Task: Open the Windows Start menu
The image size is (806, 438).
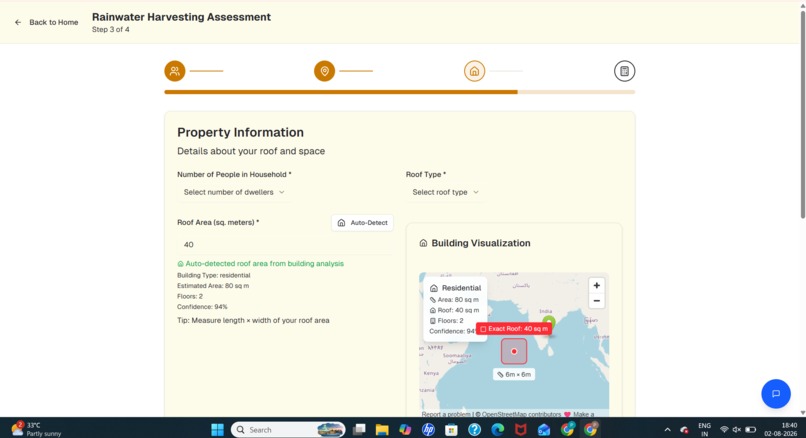Action: 217,430
